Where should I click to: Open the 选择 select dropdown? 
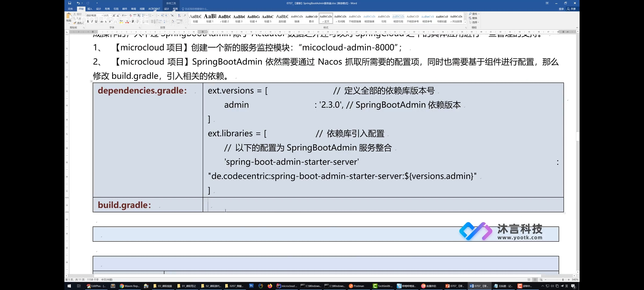pyautogui.click(x=474, y=22)
